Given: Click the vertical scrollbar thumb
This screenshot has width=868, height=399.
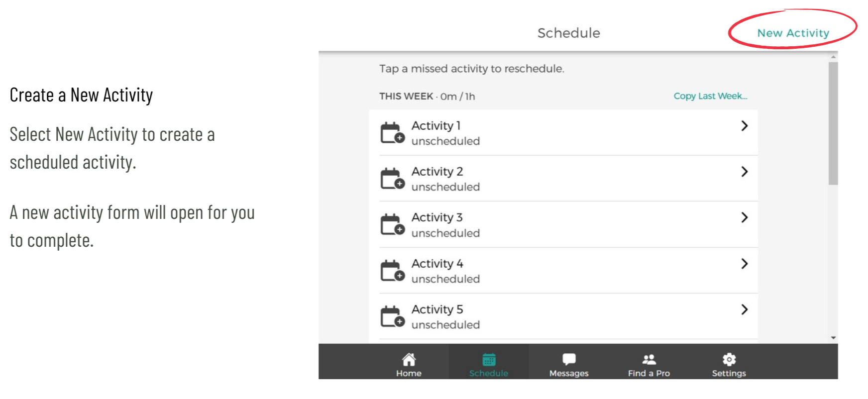Looking at the screenshot, I should coord(833,123).
